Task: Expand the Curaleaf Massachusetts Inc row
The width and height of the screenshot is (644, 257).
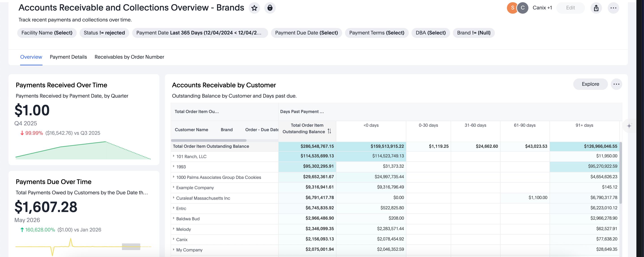Action: [x=174, y=198]
